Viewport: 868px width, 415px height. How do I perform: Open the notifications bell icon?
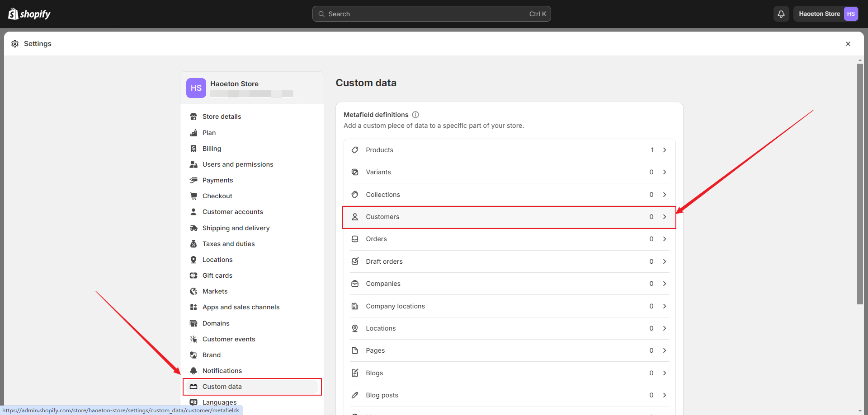(x=781, y=14)
